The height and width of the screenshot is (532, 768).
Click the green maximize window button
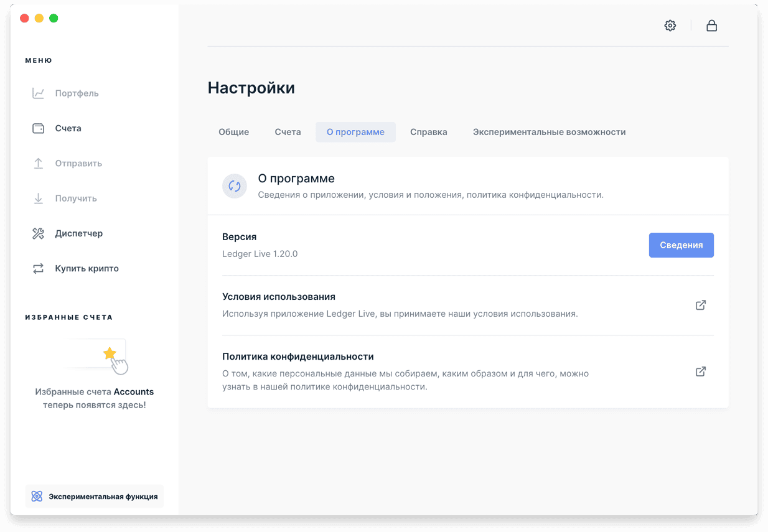[54, 18]
